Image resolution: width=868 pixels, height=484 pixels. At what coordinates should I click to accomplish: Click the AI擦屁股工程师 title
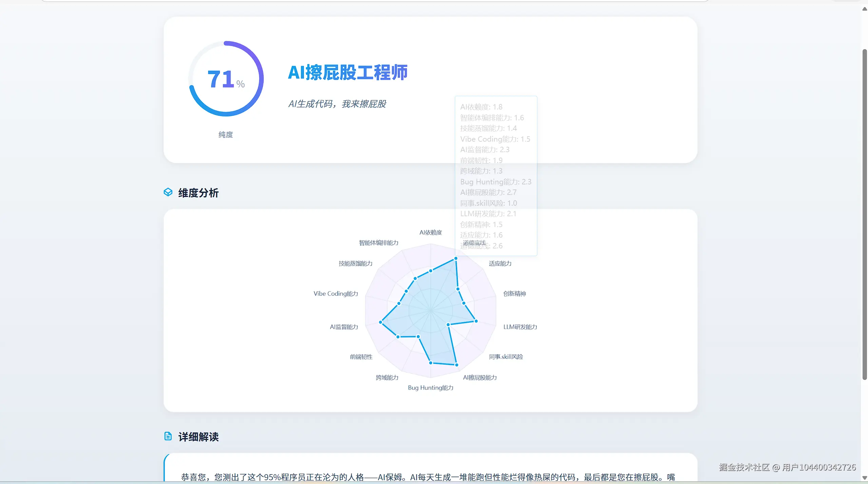(348, 73)
